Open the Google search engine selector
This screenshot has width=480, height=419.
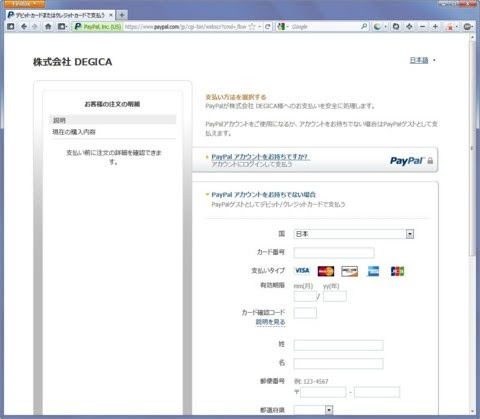(283, 27)
